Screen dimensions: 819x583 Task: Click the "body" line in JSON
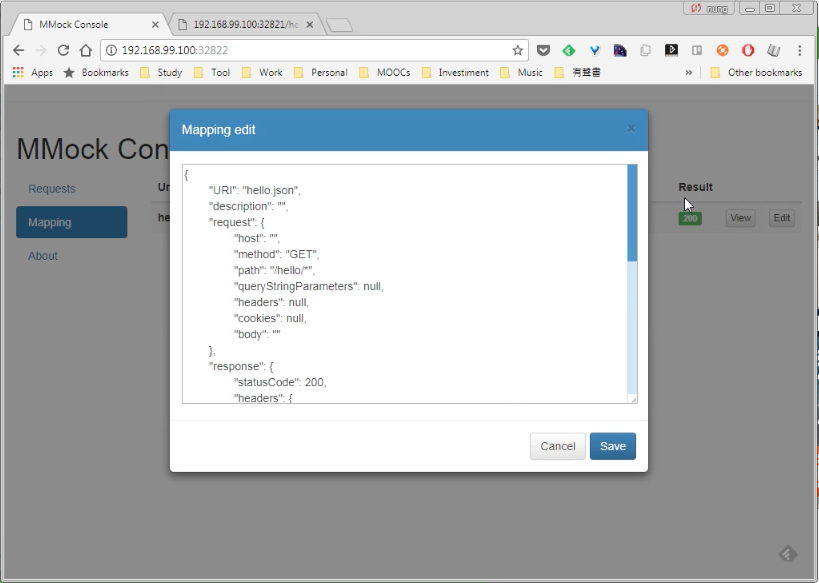point(257,334)
